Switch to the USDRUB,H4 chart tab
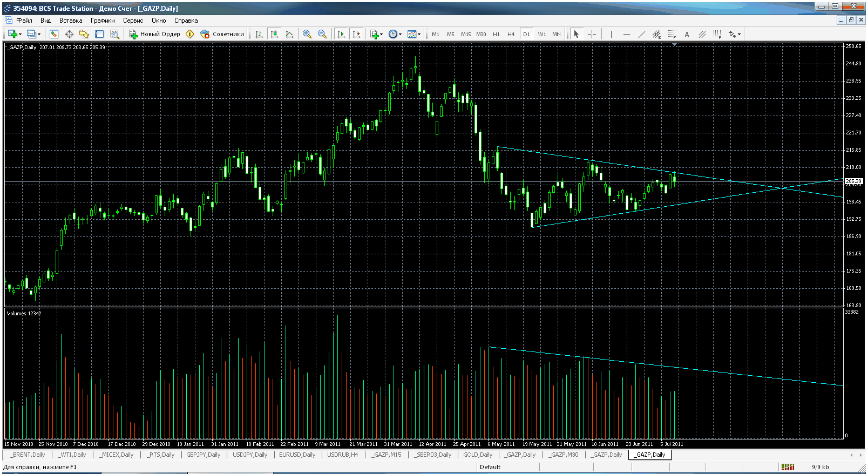Screen dimensions: 868x474 [x=342, y=455]
